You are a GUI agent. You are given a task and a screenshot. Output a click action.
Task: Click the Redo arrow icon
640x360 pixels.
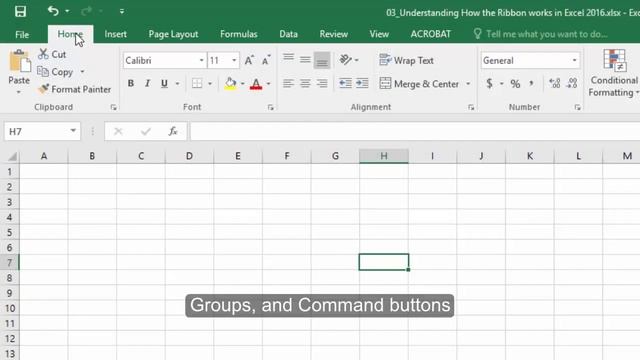click(x=86, y=11)
